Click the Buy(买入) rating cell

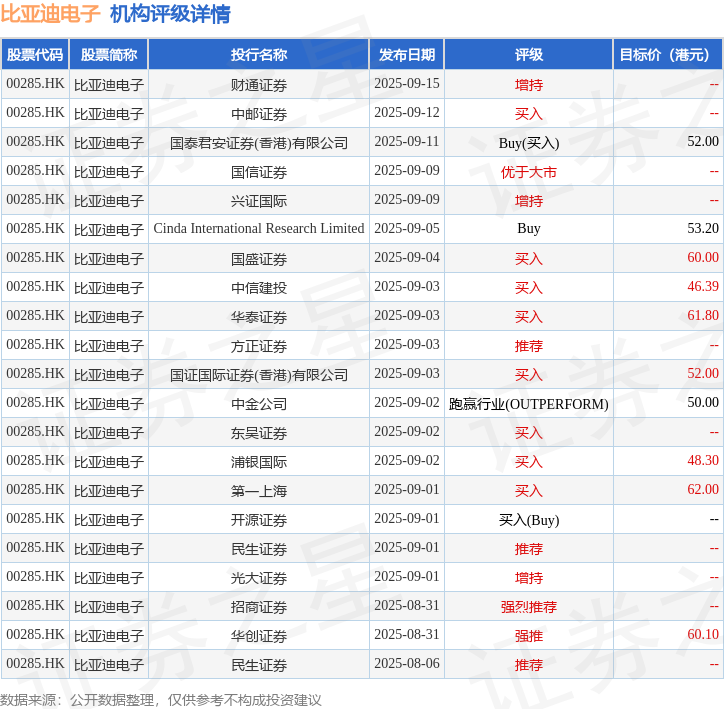(x=529, y=143)
